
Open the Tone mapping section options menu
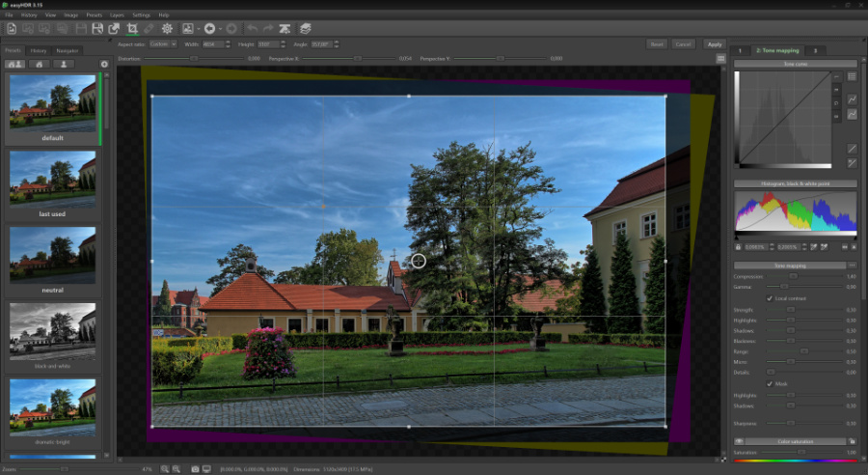pos(852,265)
